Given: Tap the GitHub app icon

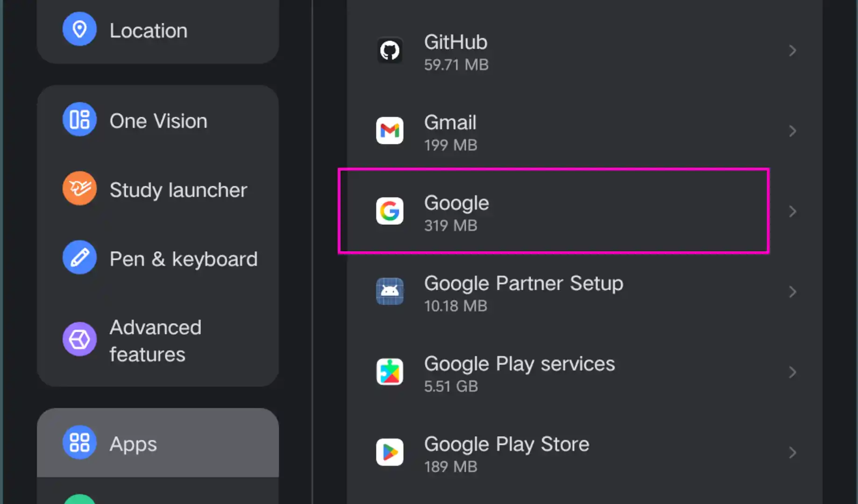Looking at the screenshot, I should pyautogui.click(x=390, y=50).
